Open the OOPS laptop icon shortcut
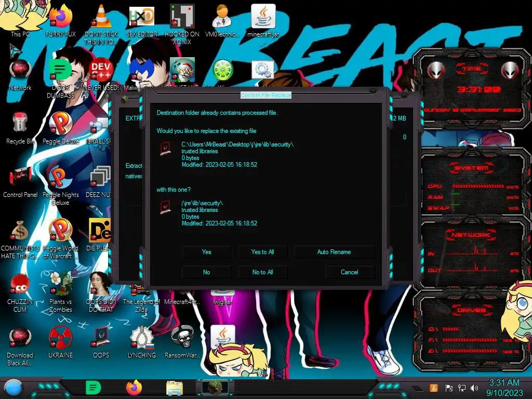The width and height of the screenshot is (532, 399). (101, 343)
